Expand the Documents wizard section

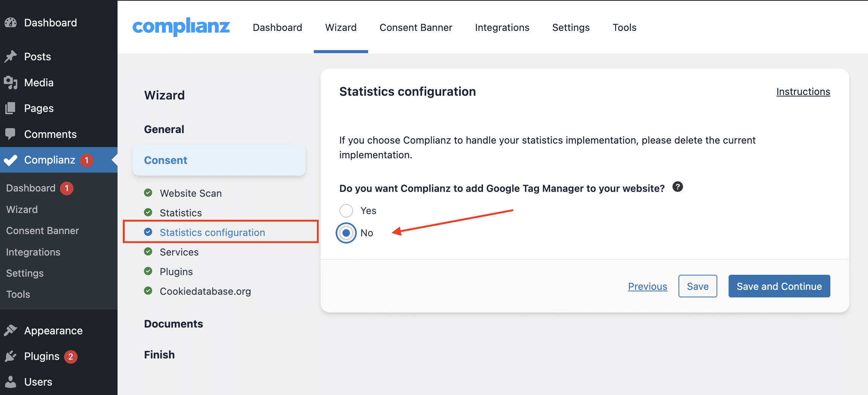pos(173,324)
